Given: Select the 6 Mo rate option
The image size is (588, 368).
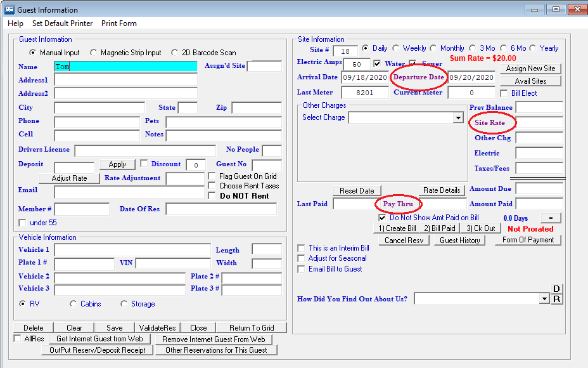Looking at the screenshot, I should pos(504,48).
